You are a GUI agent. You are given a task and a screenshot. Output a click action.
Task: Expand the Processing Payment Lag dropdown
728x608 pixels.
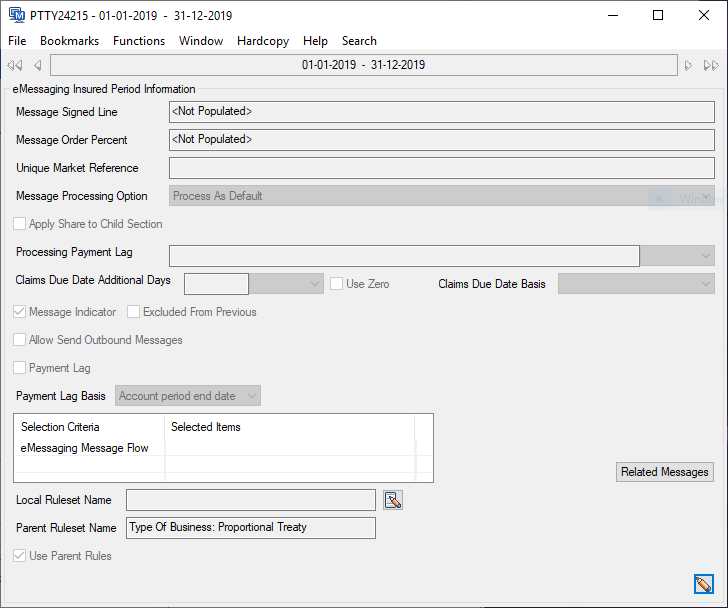click(x=704, y=255)
